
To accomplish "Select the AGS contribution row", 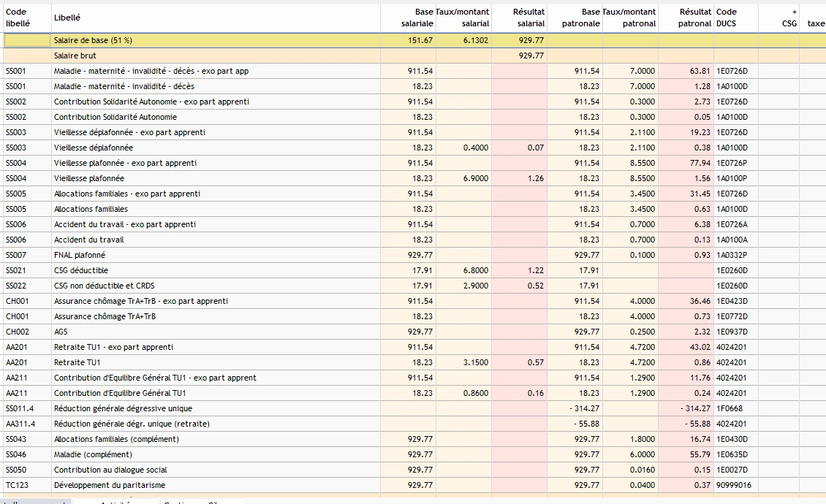I will [61, 332].
